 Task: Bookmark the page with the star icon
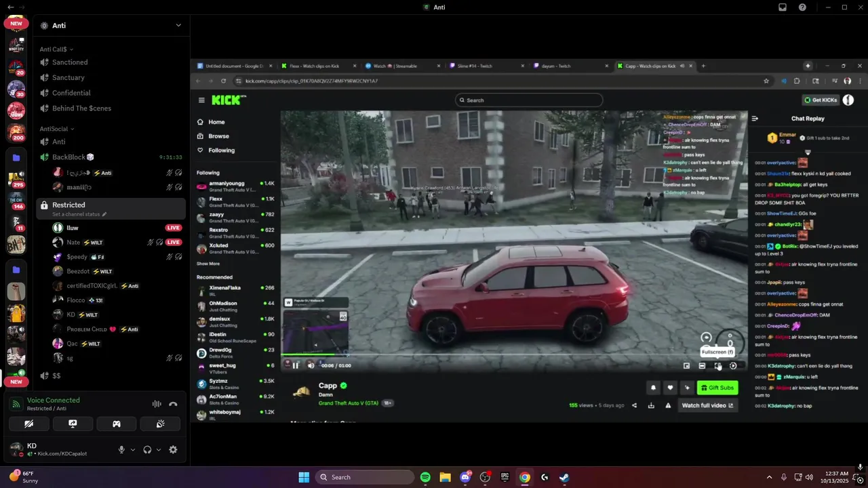point(766,81)
